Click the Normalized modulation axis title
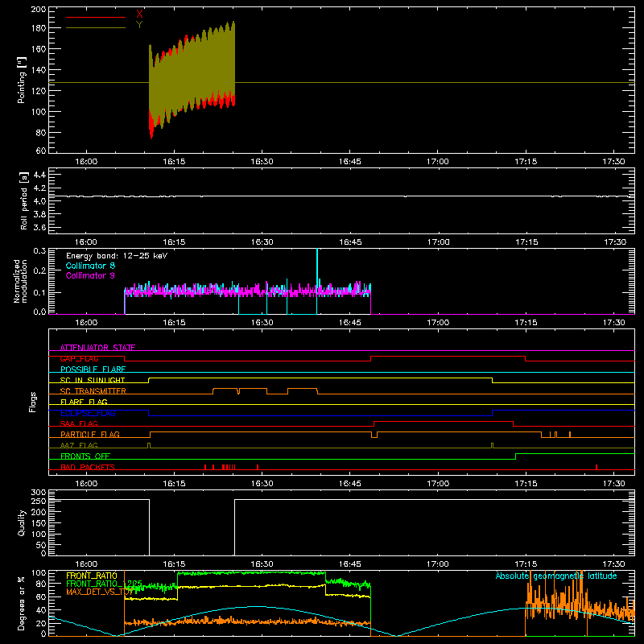 [20, 281]
